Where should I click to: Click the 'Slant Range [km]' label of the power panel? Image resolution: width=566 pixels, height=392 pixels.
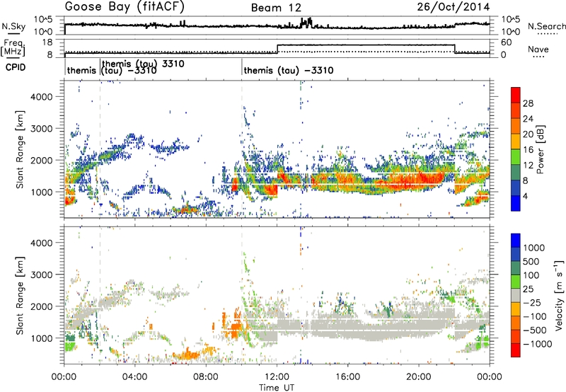tap(20, 149)
